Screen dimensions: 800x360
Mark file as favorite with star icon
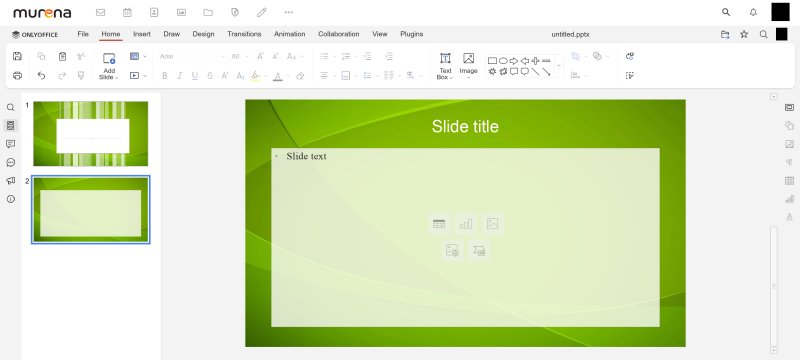click(x=744, y=34)
